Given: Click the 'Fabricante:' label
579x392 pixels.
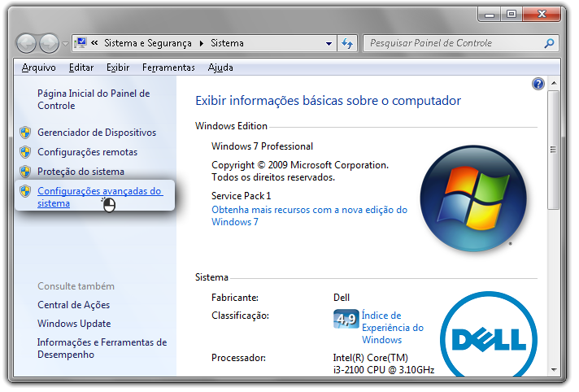Looking at the screenshot, I should tap(235, 298).
